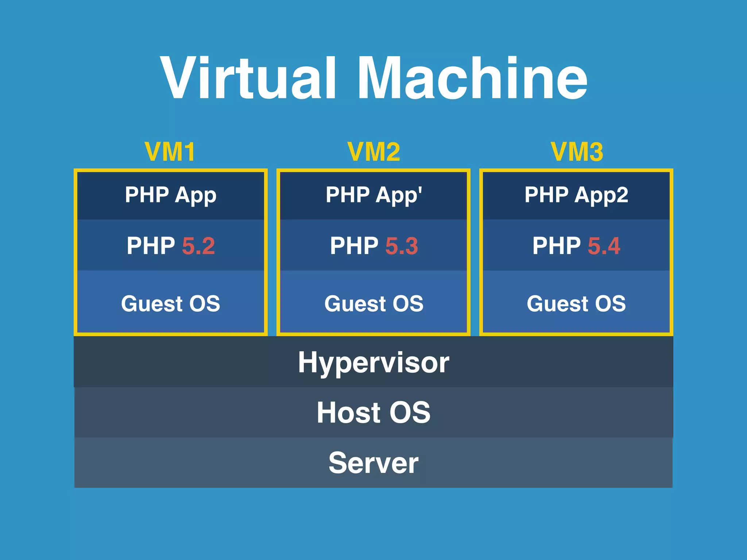Screen dimensions: 747x560
Task: Click the PHP App block in VM1
Action: (x=171, y=196)
